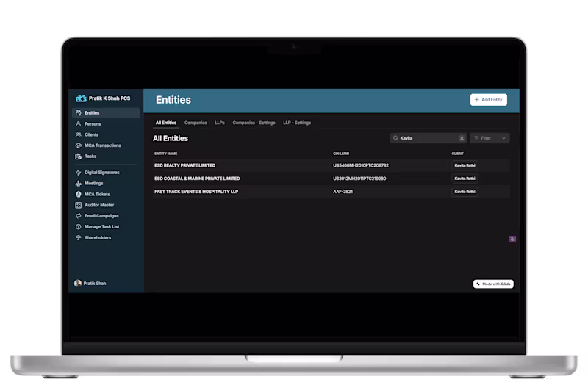Click the Add Entity button
The height and width of the screenshot is (382, 588).
pyautogui.click(x=488, y=100)
